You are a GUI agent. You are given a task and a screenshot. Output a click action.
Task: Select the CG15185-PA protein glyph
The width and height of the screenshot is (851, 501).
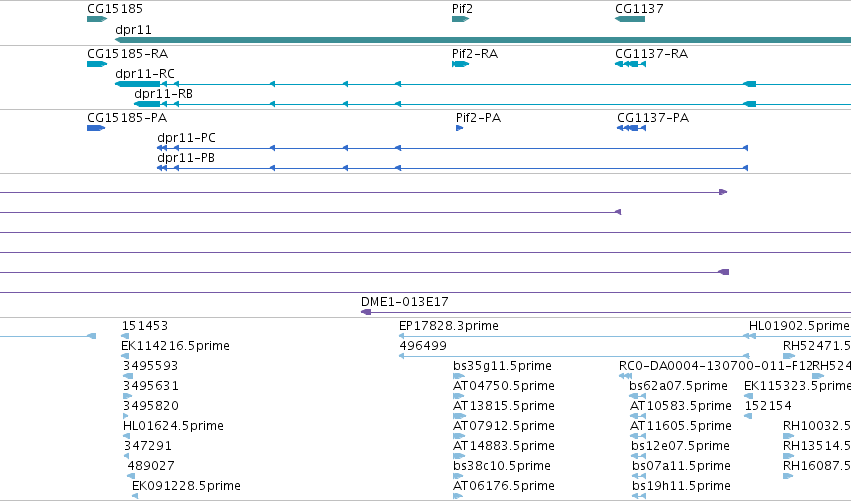pyautogui.click(x=96, y=128)
